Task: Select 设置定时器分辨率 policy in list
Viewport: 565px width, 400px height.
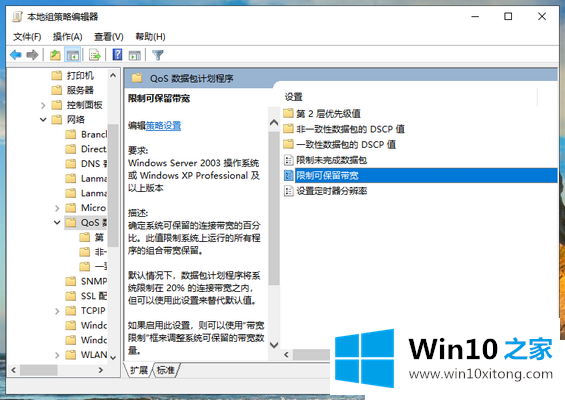Action: click(332, 191)
